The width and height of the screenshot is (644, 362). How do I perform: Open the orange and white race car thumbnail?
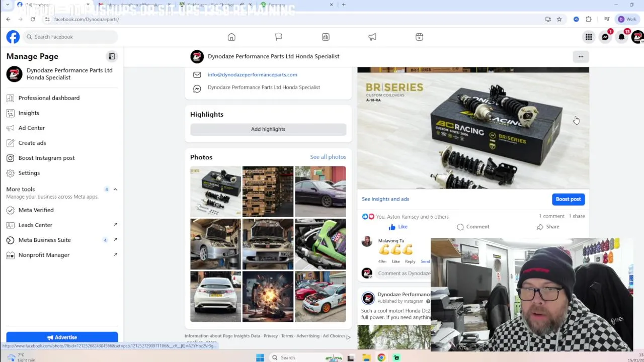coord(320,297)
